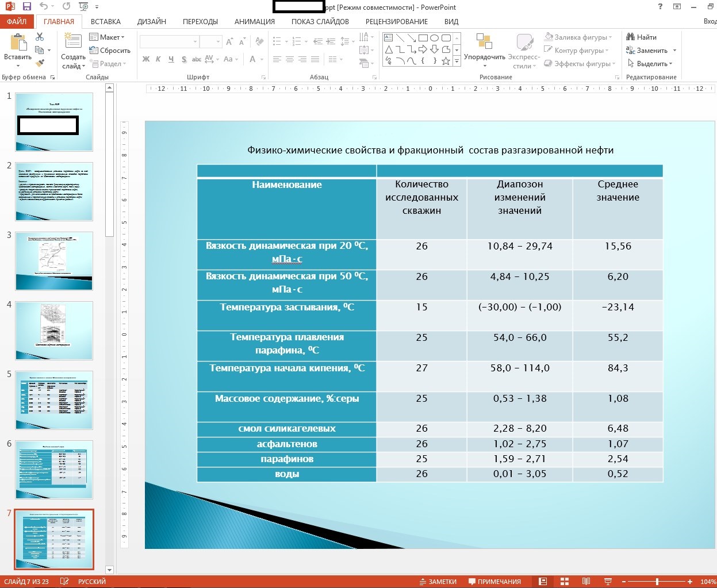Choose the right arrow block shape
Image resolution: width=717 pixels, height=588 pixels.
coord(423,49)
